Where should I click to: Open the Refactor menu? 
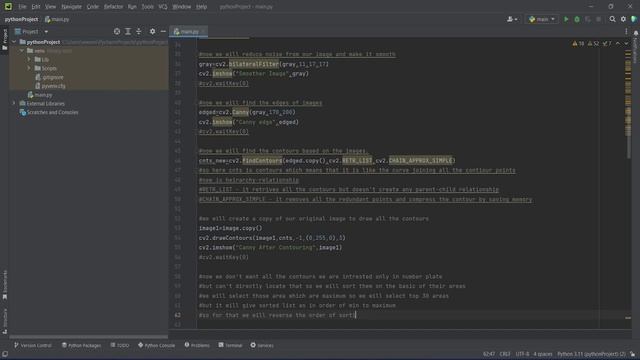click(113, 7)
